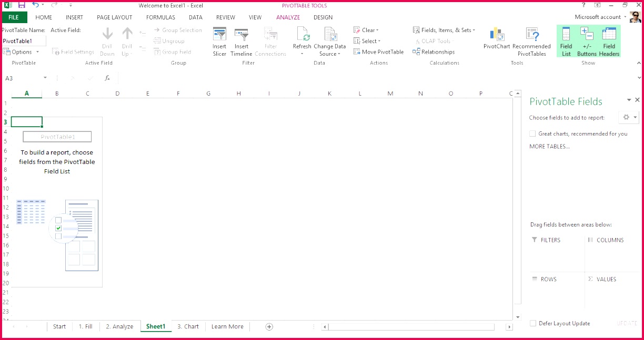Open the Clear dropdown

coord(366,30)
